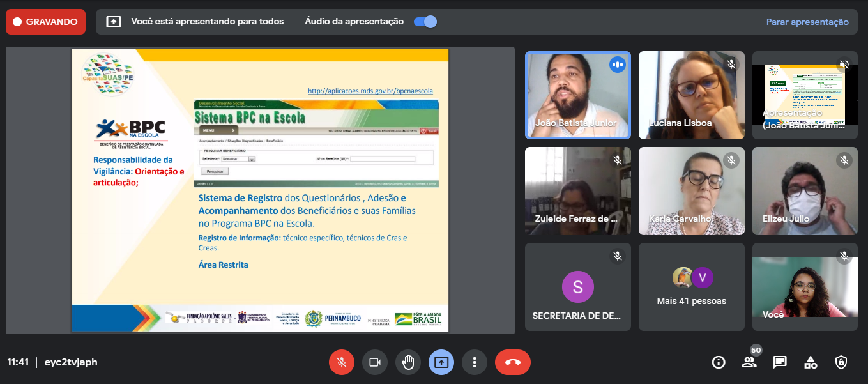Open the activities shapes icon
868x384 pixels.
(811, 362)
